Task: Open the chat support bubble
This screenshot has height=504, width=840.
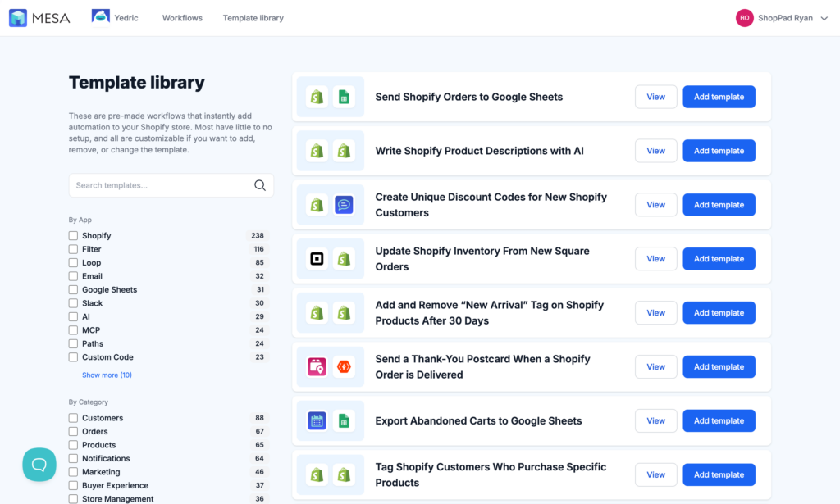Action: pyautogui.click(x=39, y=465)
